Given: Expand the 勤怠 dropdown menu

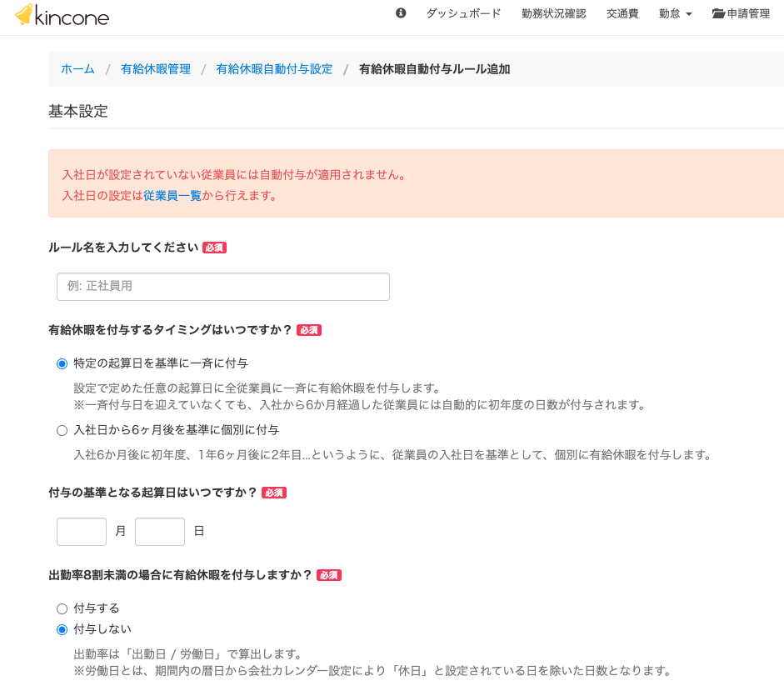Looking at the screenshot, I should click(675, 13).
